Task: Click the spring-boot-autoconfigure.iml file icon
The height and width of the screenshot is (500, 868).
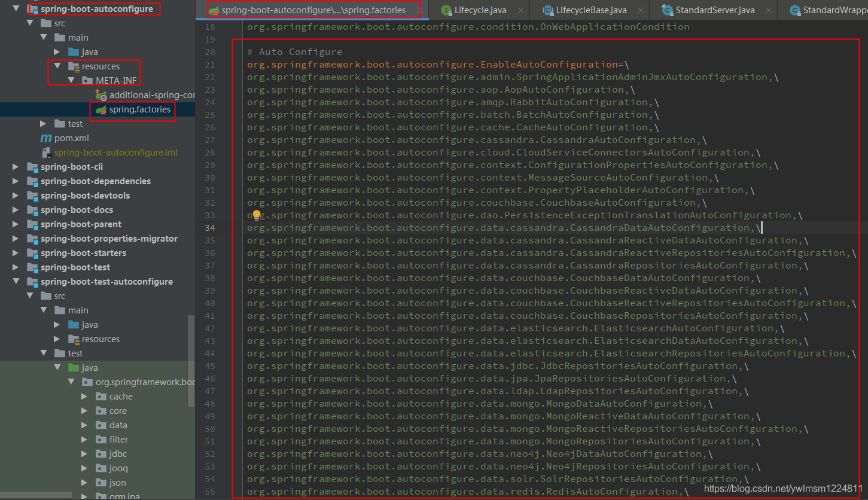Action: pos(45,153)
